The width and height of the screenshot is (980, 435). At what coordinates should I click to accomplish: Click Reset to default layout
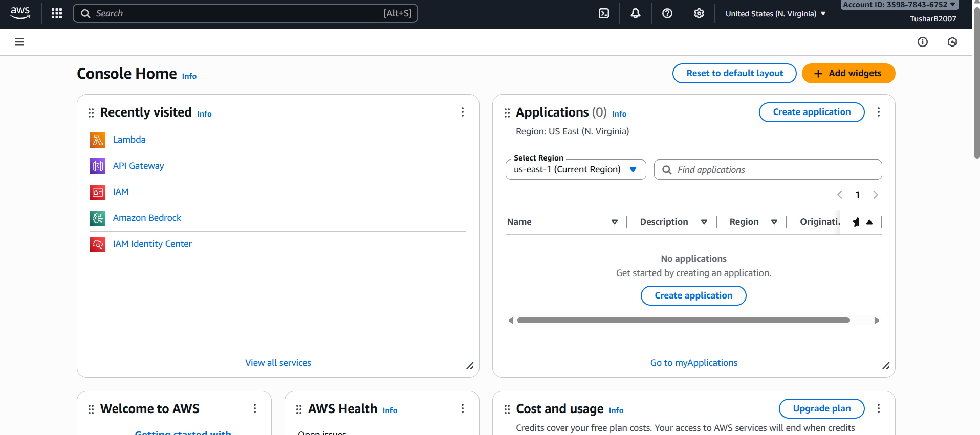coord(734,73)
